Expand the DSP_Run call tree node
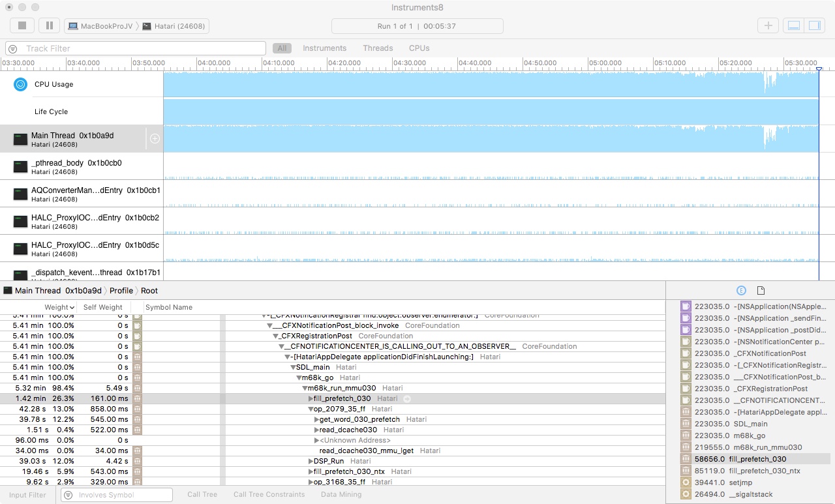Viewport: 835px width, 504px height. point(311,461)
